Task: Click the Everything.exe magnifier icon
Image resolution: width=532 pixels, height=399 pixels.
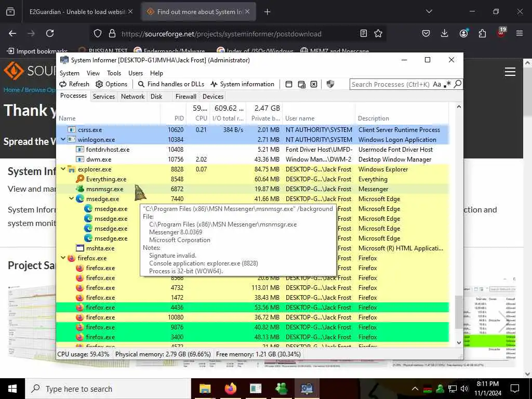Action: click(80, 179)
